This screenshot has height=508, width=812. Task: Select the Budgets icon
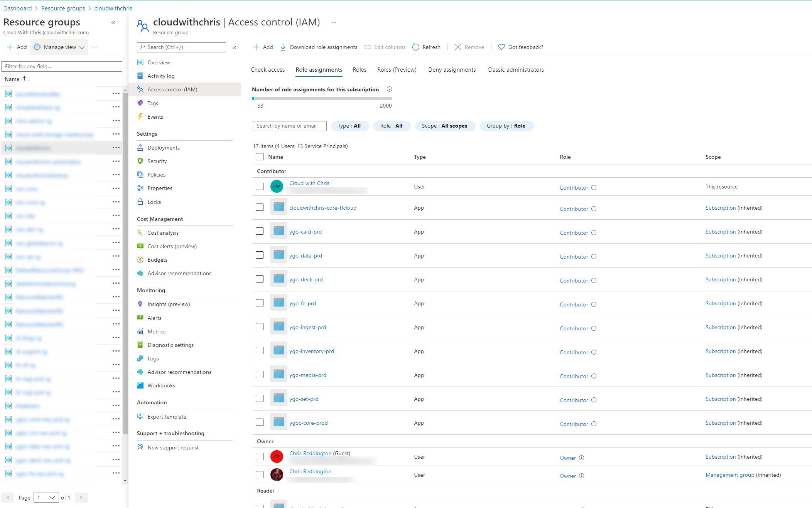[140, 259]
